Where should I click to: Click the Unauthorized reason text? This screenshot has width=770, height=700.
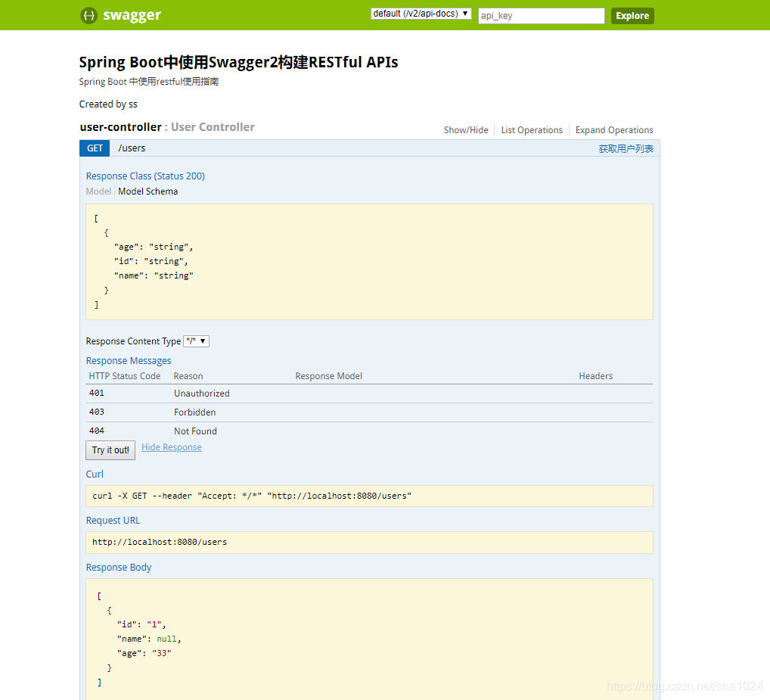click(202, 394)
